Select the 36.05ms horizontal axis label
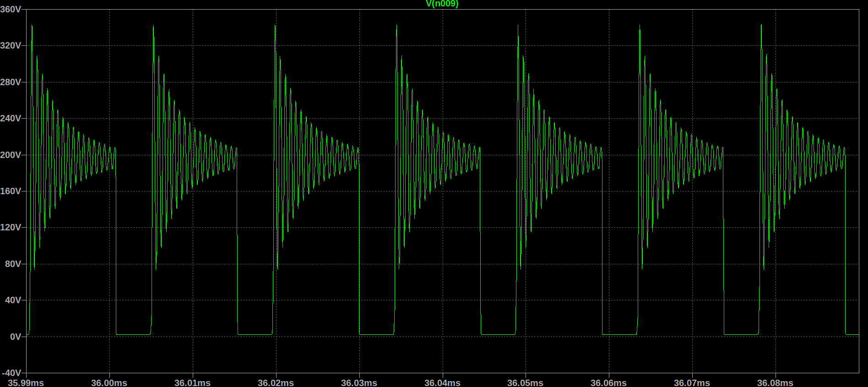Screen dimensions: 868x387 tap(525, 382)
